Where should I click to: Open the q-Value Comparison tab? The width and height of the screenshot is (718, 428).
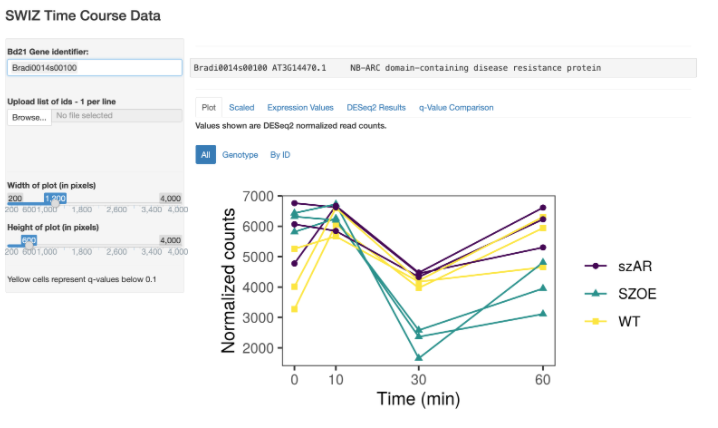coord(456,108)
